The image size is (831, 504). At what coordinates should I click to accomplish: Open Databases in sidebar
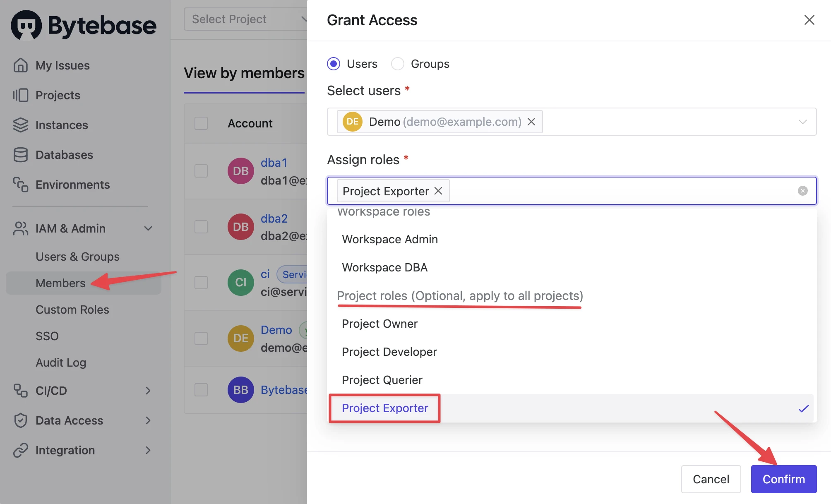click(x=64, y=155)
